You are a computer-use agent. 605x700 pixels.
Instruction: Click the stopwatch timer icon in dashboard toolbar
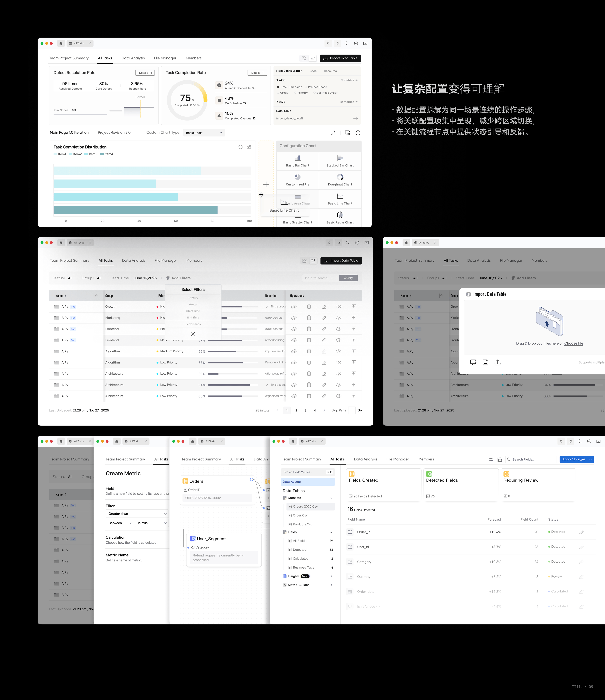[358, 133]
